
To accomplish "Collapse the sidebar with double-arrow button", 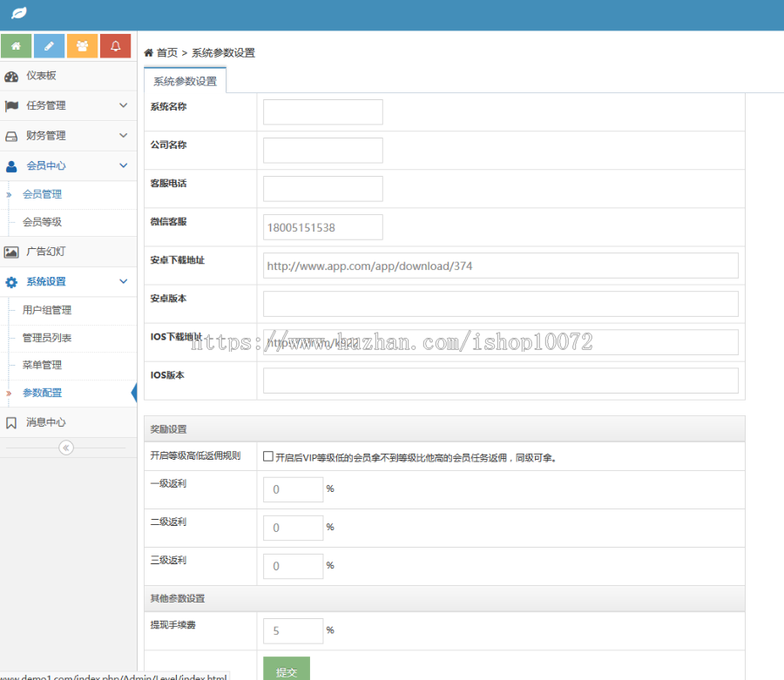I will [66, 448].
